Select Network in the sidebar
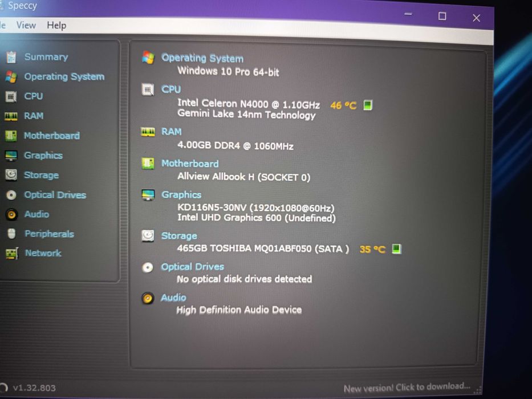Image resolution: width=532 pixels, height=399 pixels. 43,253
